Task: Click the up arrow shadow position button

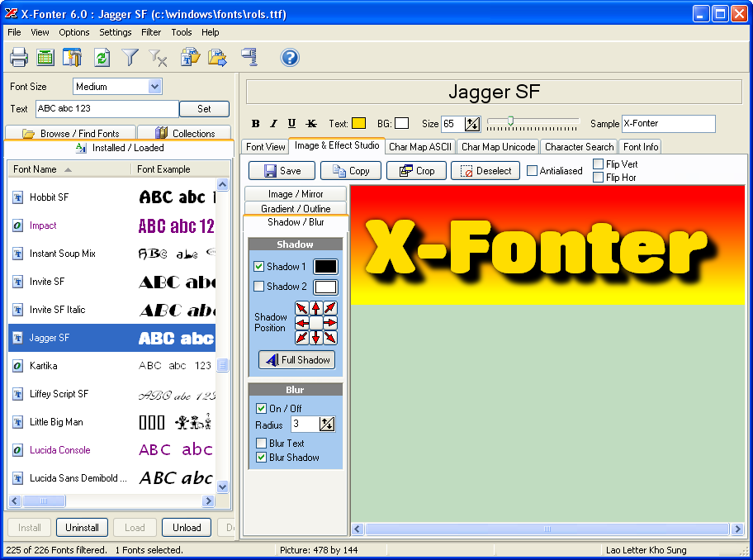Action: 316,309
